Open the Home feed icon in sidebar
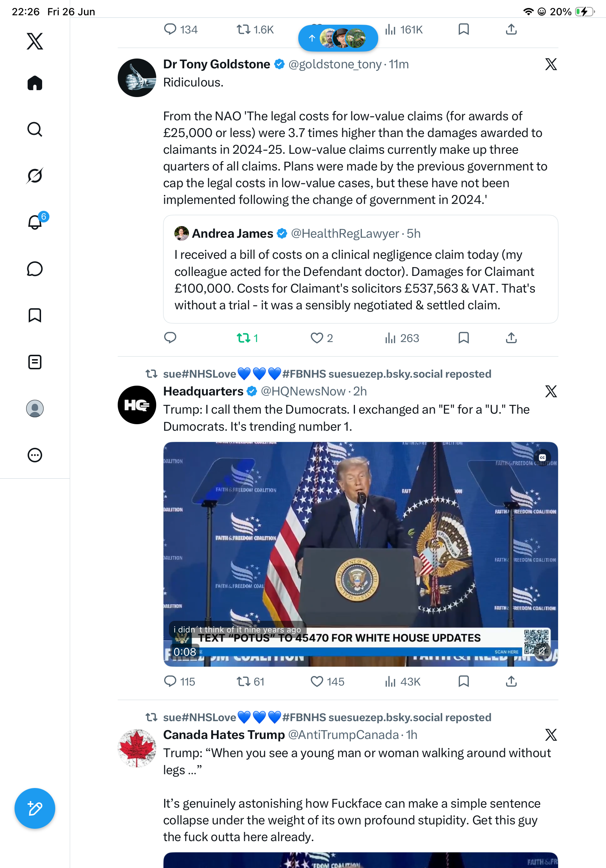 pyautogui.click(x=35, y=83)
